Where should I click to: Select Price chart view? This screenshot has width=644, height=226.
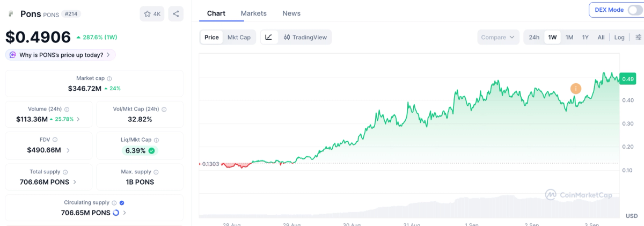tap(211, 37)
